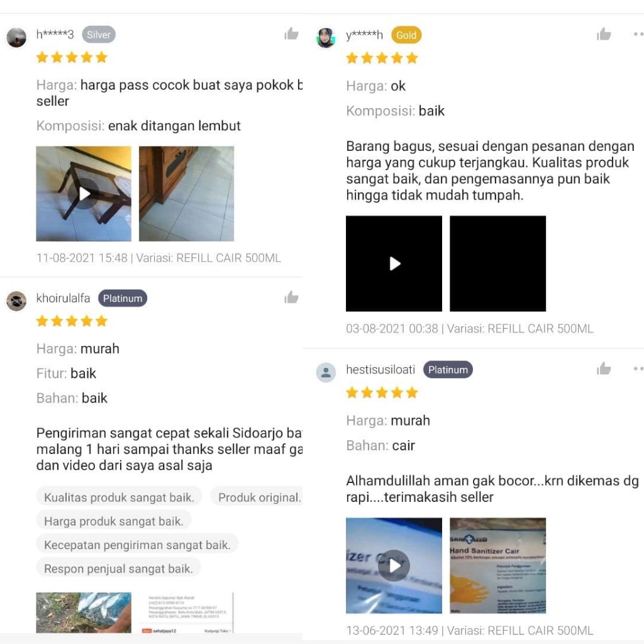Open the Hand Sanitizer Cair label photo
This screenshot has height=644, width=644.
click(x=498, y=565)
